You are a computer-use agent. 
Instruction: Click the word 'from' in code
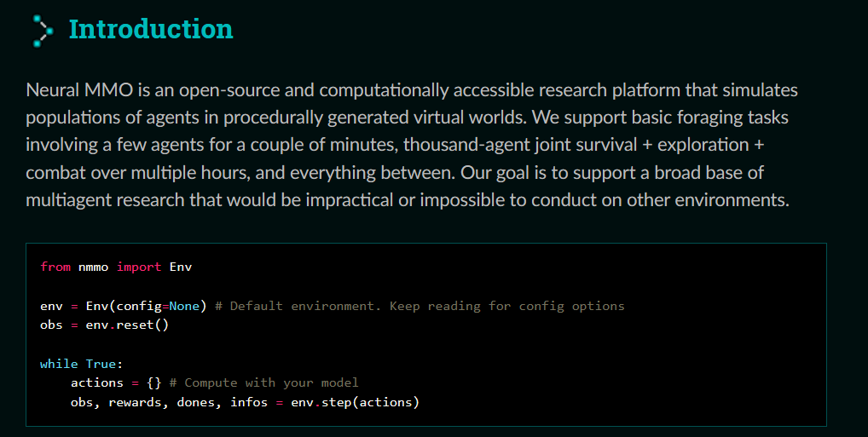(55, 267)
